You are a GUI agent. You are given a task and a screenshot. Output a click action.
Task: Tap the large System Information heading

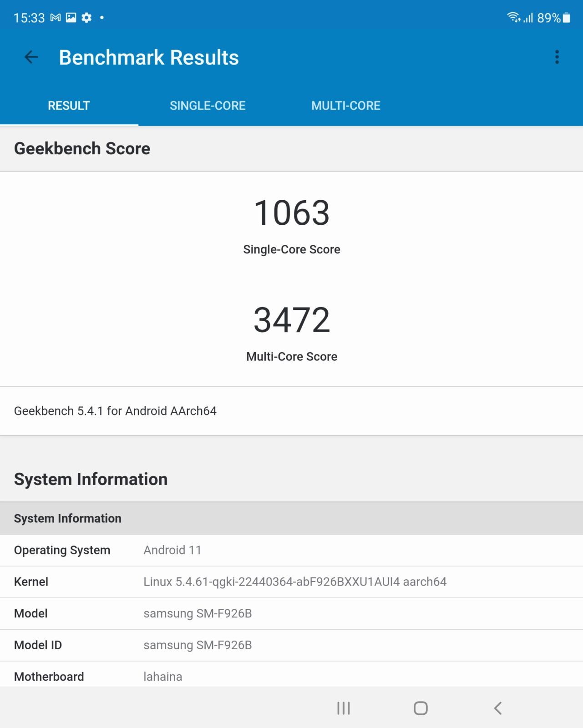(91, 479)
